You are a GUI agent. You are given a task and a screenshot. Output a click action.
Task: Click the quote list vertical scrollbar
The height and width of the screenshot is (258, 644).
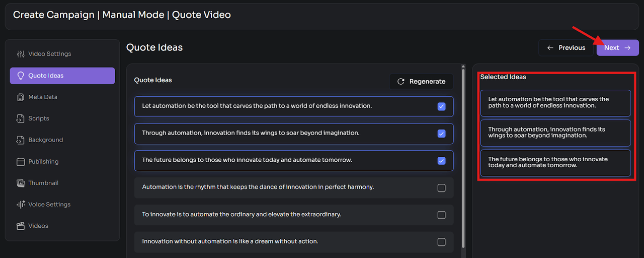tap(463, 151)
